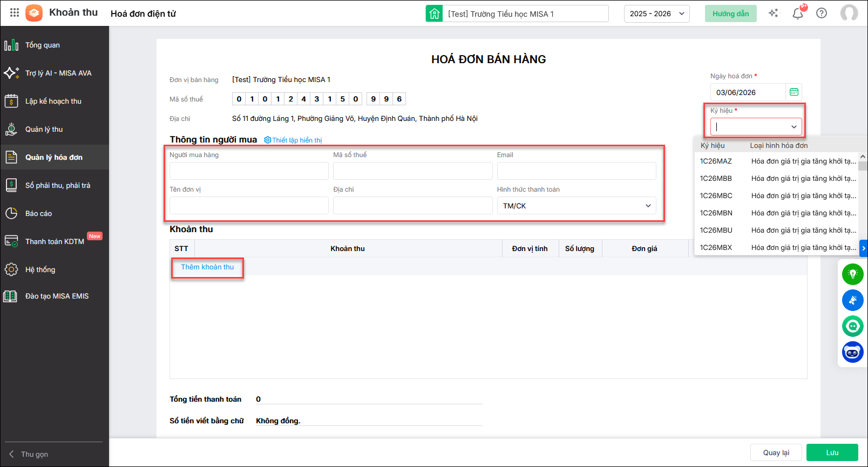The image size is (868, 467).
Task: Go to Lập kế hoạch thu
Action: click(x=53, y=101)
